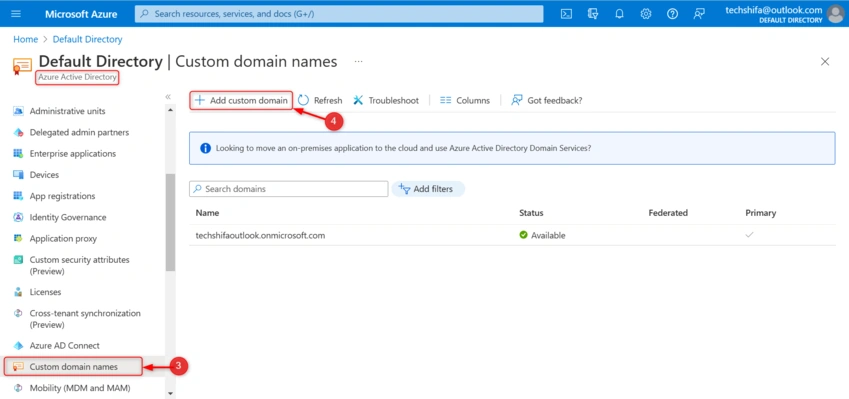Screen dimensions: 849x399
Task: Open the notifications bell
Action: (619, 14)
